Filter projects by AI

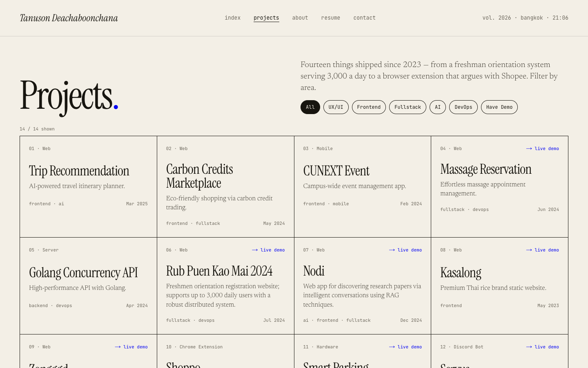(438, 107)
